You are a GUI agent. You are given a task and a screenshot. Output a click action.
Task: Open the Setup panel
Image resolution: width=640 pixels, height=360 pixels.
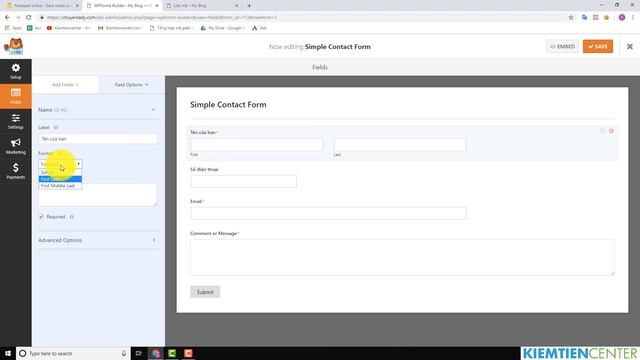(x=16, y=71)
